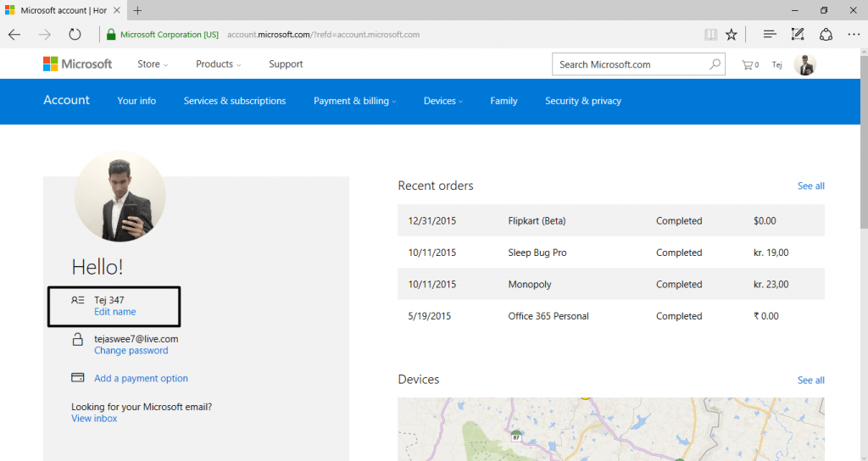Select the Sleep Bug Pro order

coord(611,253)
